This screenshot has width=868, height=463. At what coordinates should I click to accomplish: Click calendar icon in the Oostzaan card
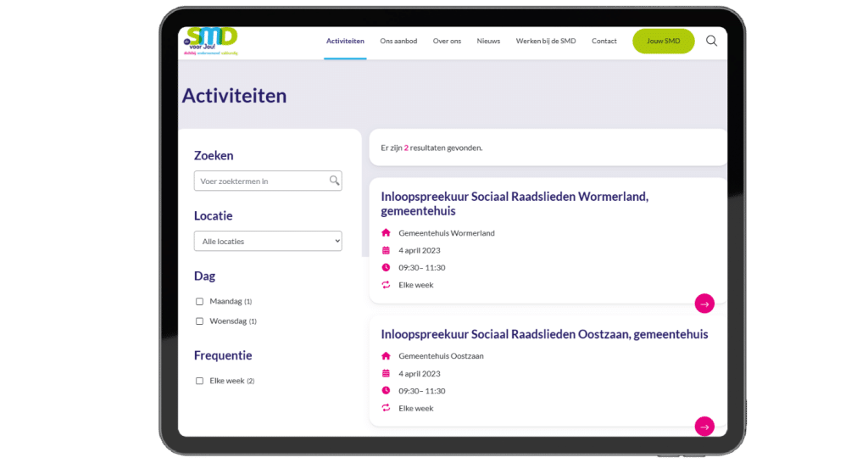click(386, 373)
